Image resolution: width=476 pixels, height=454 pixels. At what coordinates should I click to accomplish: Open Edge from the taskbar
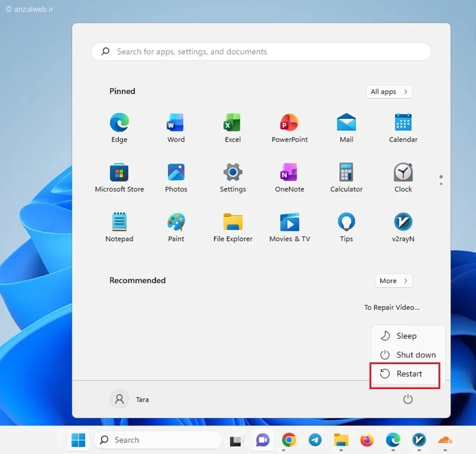393,440
